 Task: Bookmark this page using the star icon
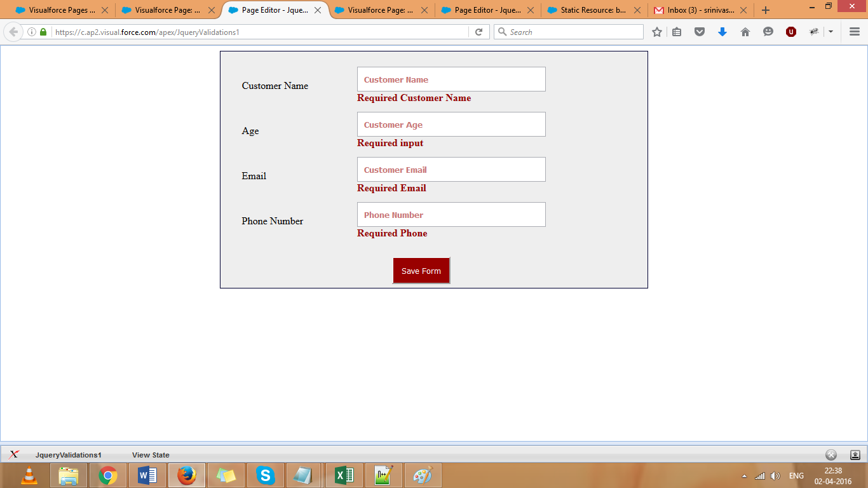click(x=656, y=31)
